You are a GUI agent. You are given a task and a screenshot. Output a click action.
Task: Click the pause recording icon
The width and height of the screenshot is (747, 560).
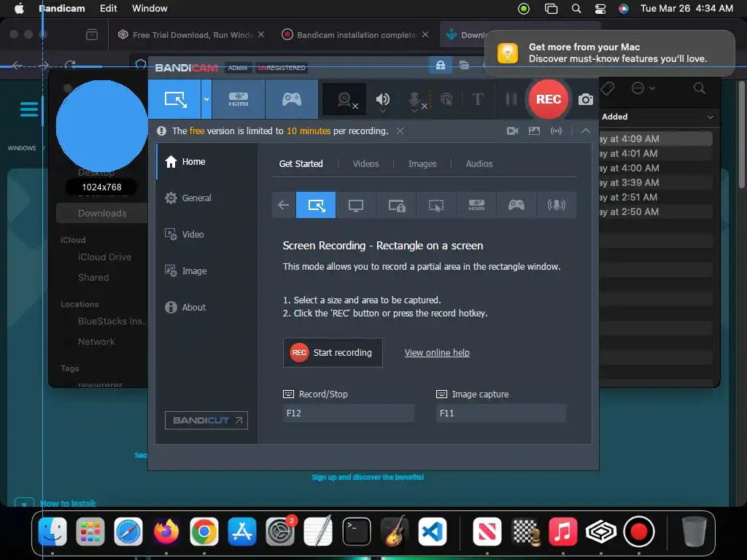(511, 99)
